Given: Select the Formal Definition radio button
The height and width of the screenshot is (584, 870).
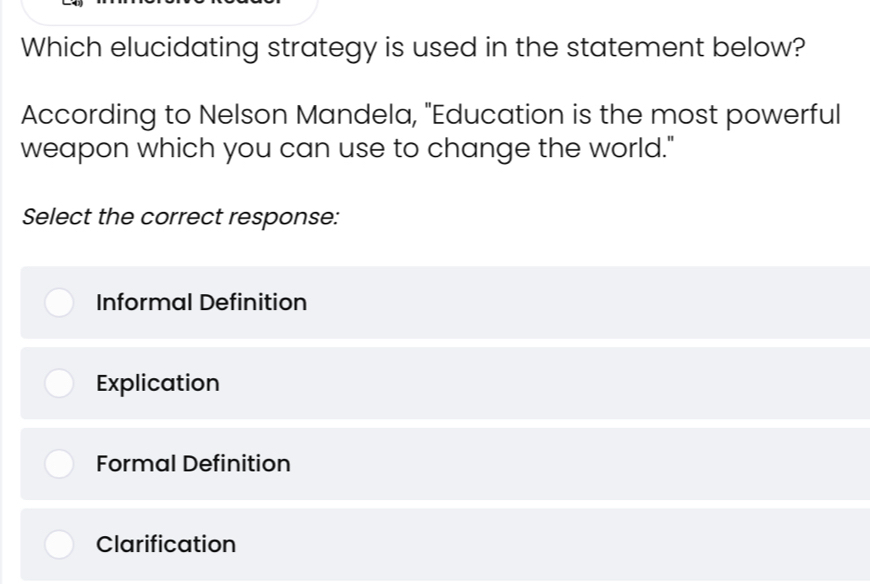Looking at the screenshot, I should coord(59,464).
